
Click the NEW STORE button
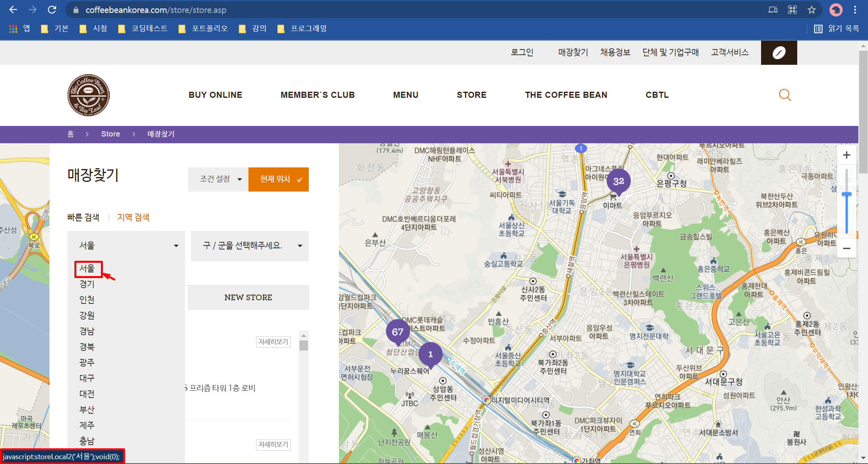[x=248, y=297]
